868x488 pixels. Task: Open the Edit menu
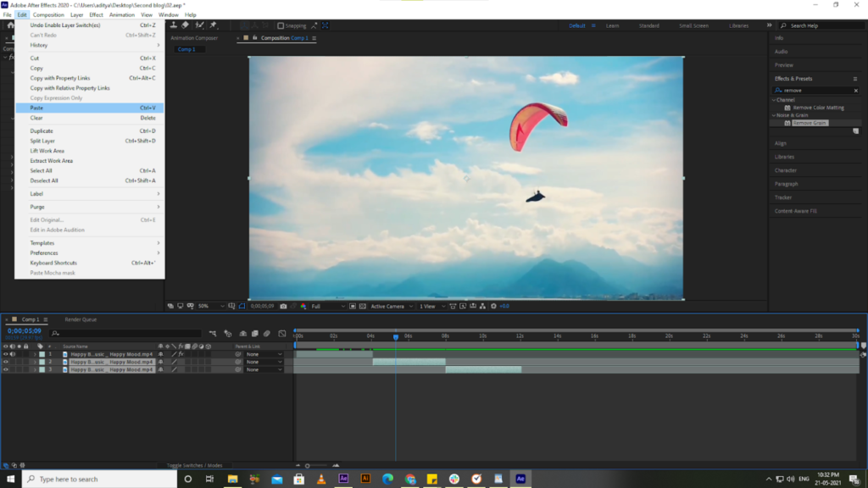pyautogui.click(x=23, y=14)
